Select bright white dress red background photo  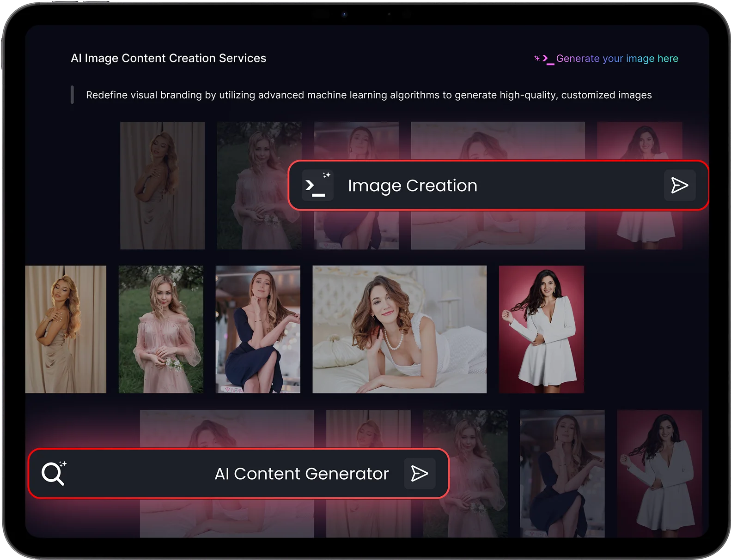(x=542, y=329)
